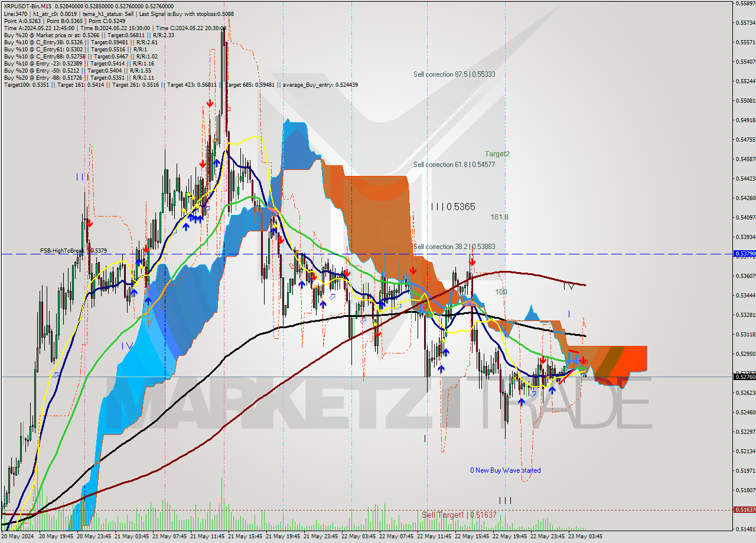
Task: Select the 0.55081 price axis value
Action: tap(745, 100)
